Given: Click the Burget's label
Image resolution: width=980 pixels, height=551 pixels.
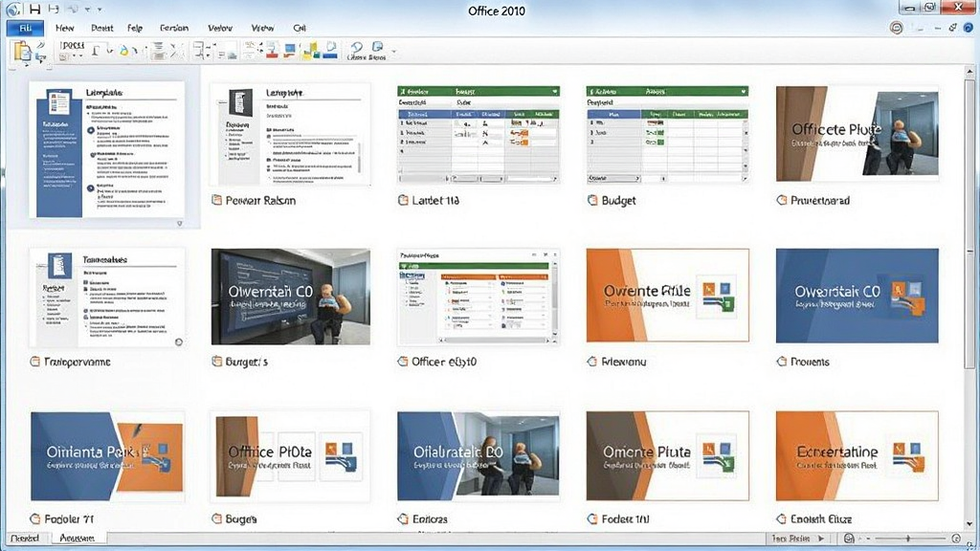Looking at the screenshot, I should (246, 362).
